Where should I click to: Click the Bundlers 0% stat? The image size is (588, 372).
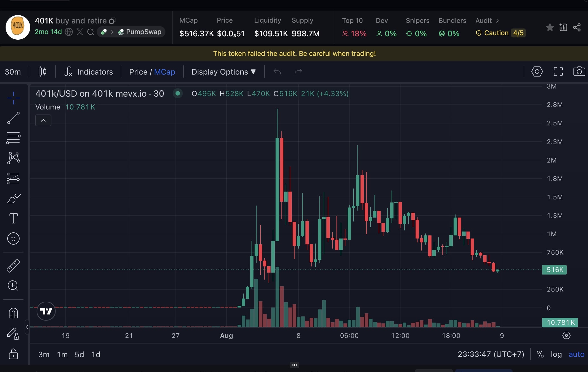[x=452, y=27]
